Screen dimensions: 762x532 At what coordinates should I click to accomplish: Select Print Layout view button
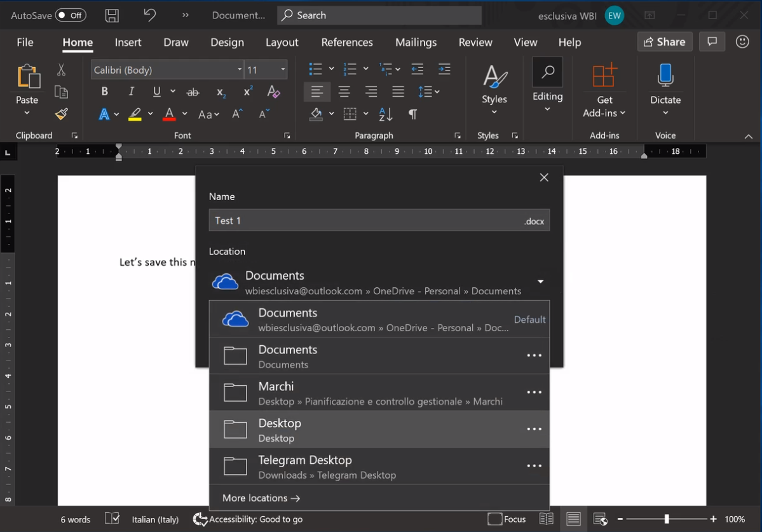[573, 519]
